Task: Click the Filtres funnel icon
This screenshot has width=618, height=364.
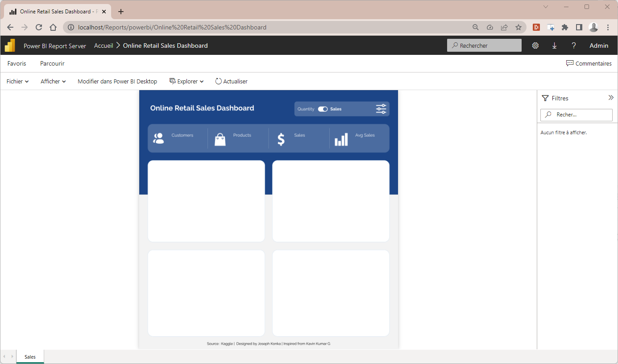Action: tap(545, 98)
